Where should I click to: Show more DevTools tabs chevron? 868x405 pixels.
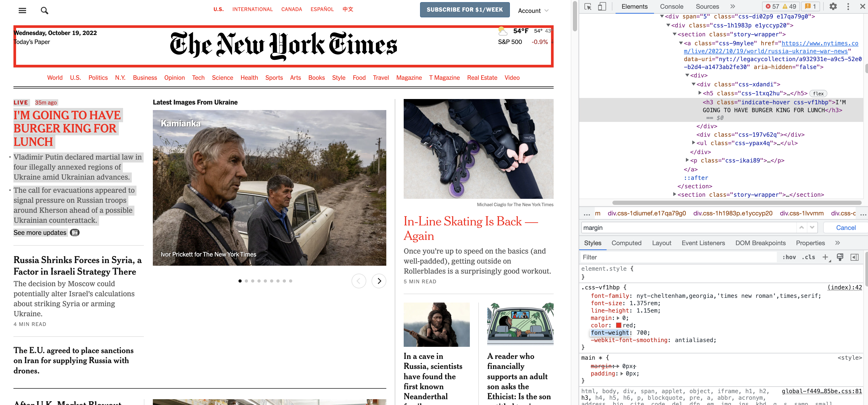click(732, 6)
